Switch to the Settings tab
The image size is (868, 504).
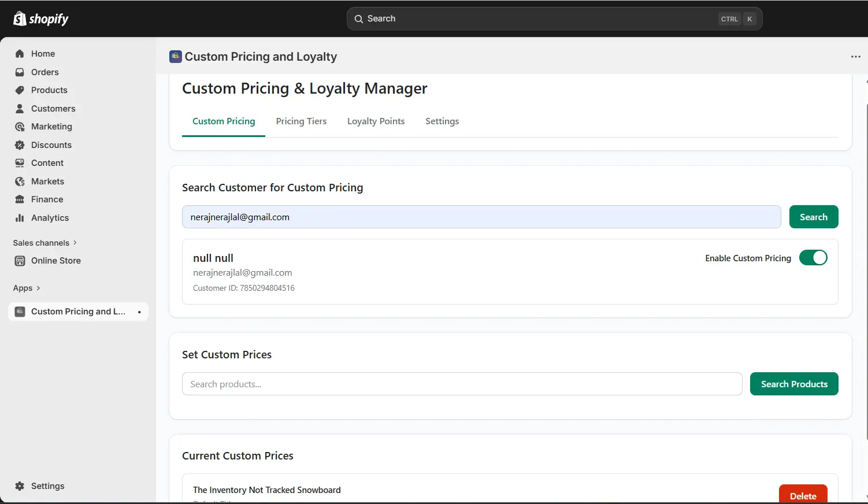(442, 121)
